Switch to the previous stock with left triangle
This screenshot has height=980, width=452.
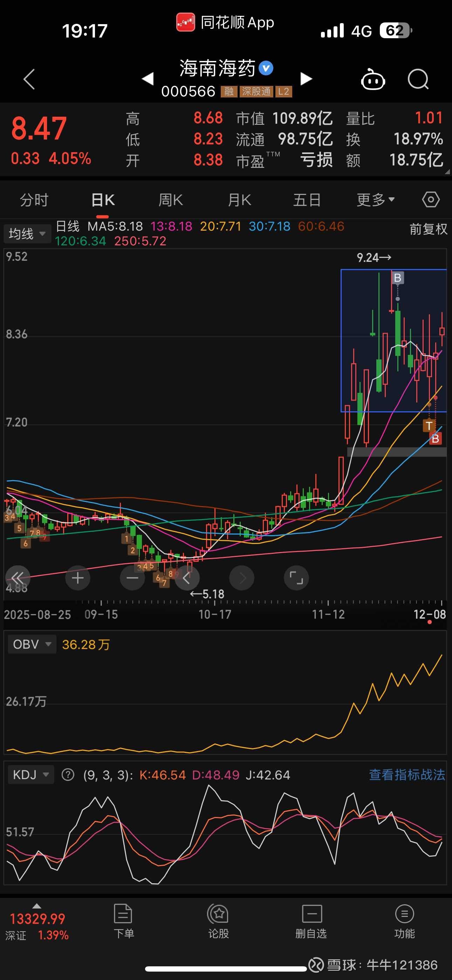pos(148,79)
